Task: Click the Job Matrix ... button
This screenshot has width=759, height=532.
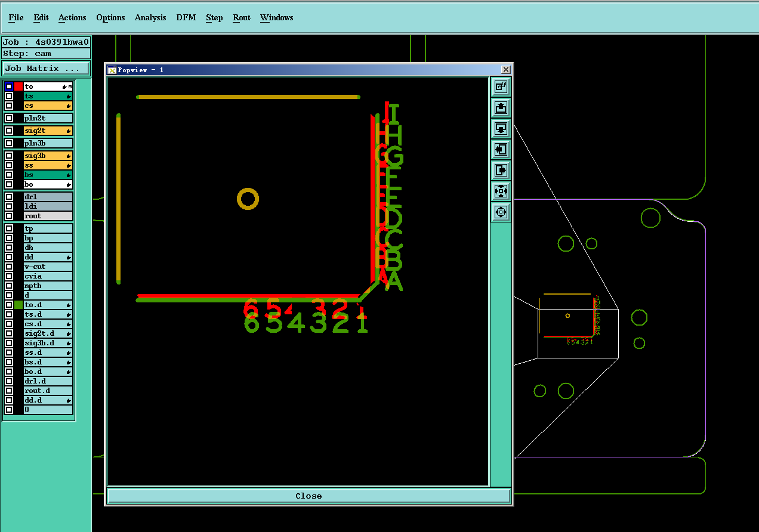Action: [46, 68]
